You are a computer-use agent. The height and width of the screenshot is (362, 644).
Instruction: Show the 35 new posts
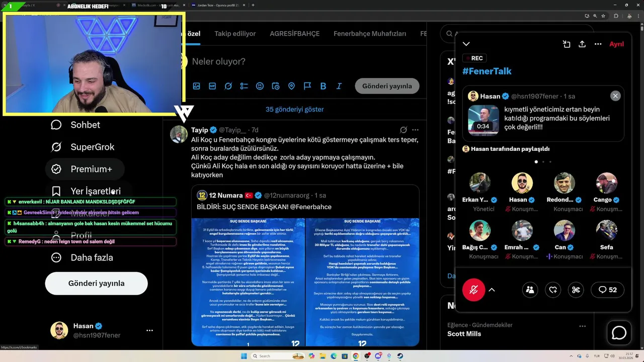click(295, 109)
